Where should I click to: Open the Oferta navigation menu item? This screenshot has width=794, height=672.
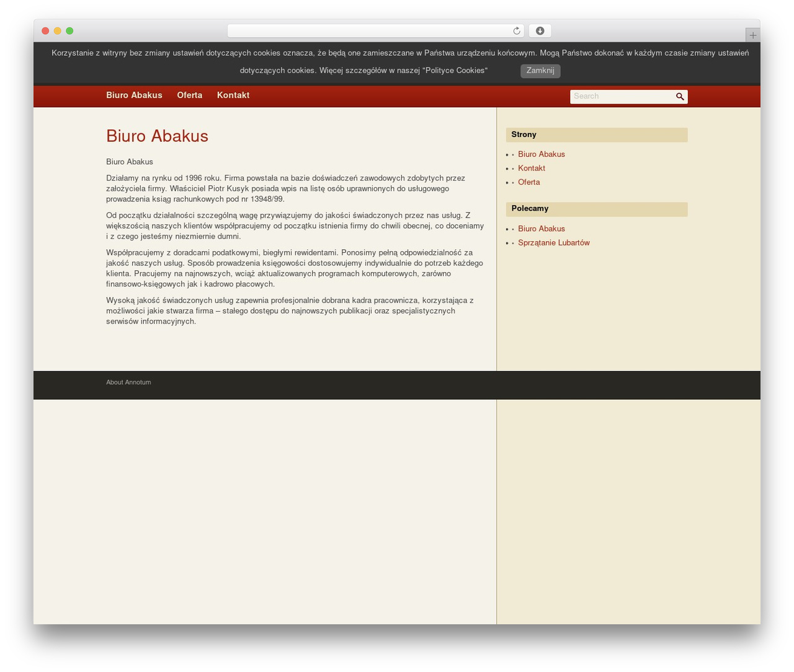point(190,95)
